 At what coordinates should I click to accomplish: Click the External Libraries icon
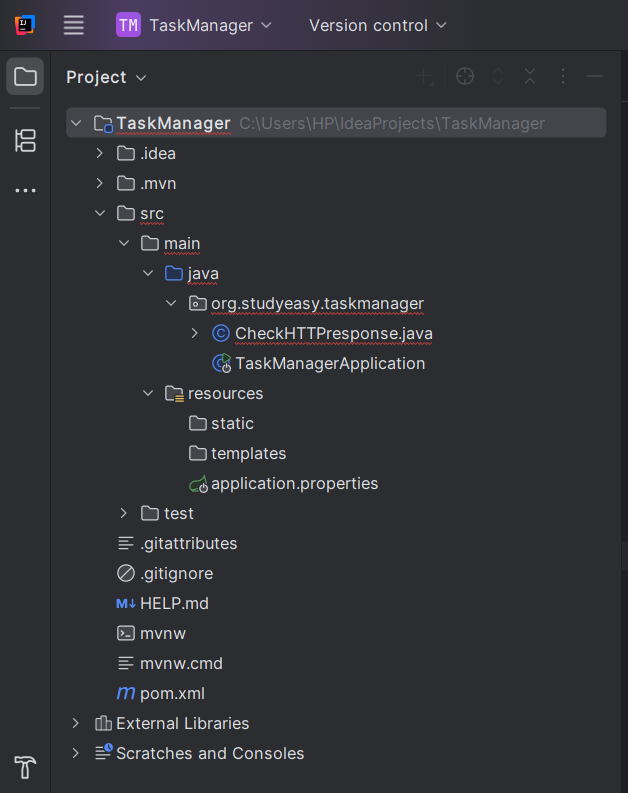coord(103,723)
